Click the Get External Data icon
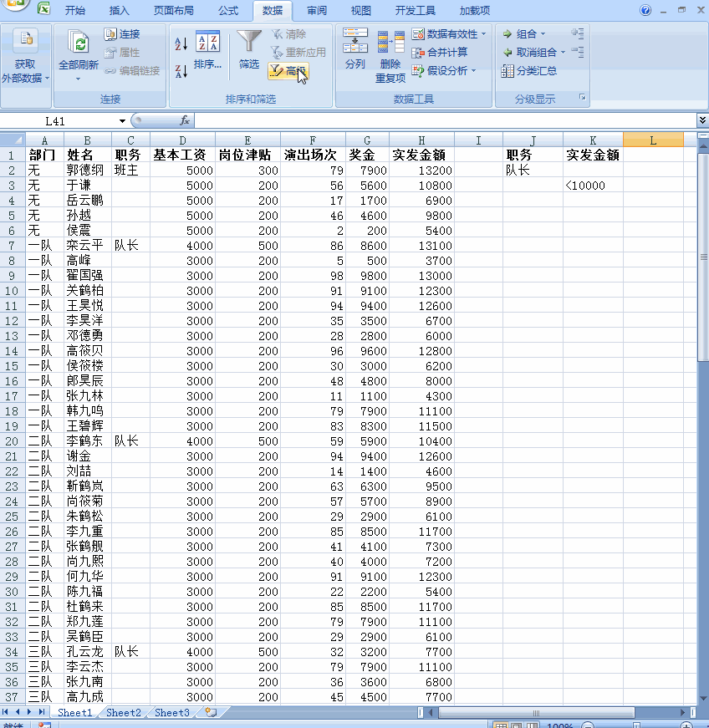The height and width of the screenshot is (728, 709). pyautogui.click(x=26, y=42)
